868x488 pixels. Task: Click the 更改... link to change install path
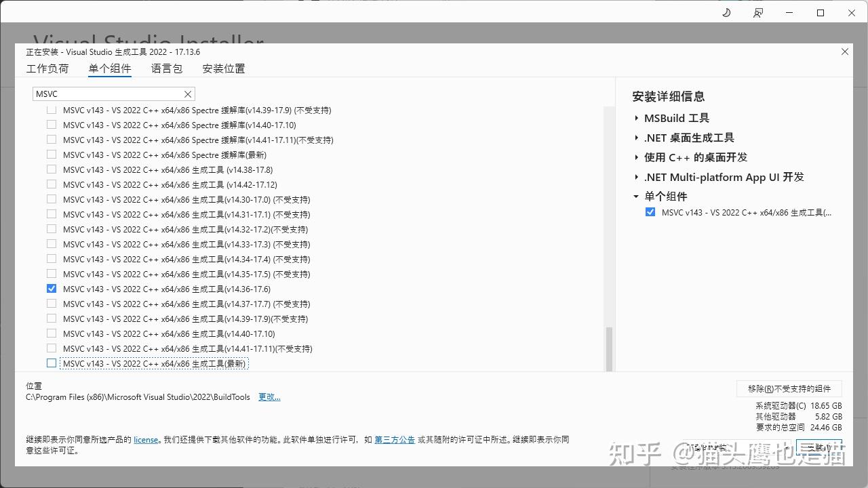(x=269, y=396)
